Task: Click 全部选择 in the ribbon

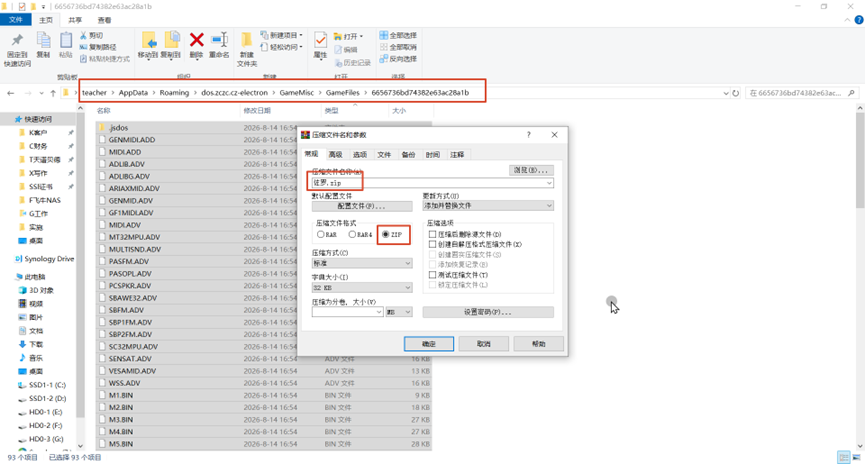Action: coord(398,35)
